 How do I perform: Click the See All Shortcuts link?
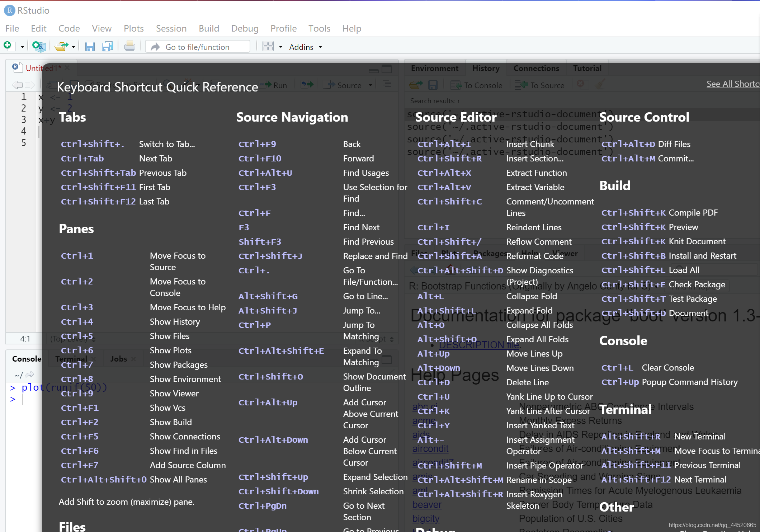733,84
